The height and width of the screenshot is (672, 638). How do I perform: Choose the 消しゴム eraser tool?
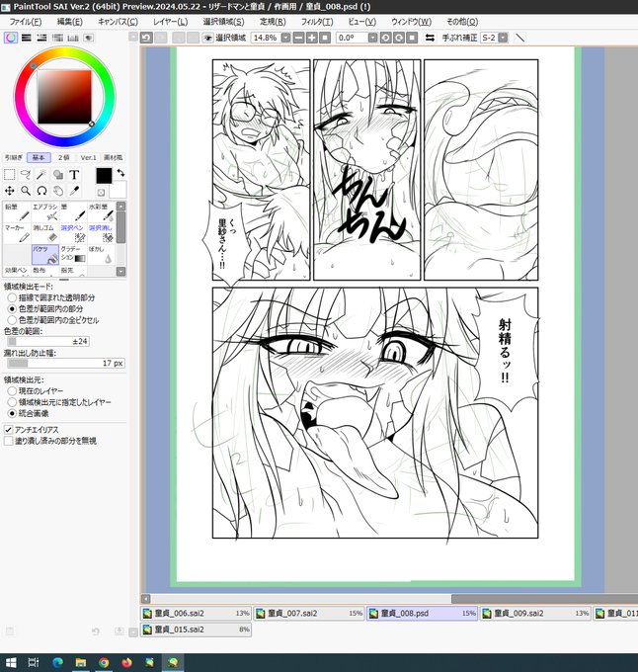(45, 233)
